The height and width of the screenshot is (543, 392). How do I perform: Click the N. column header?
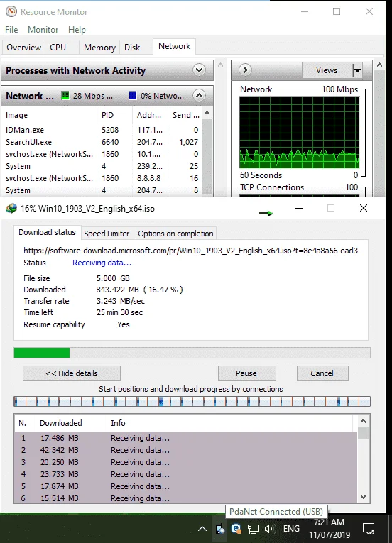pos(25,423)
